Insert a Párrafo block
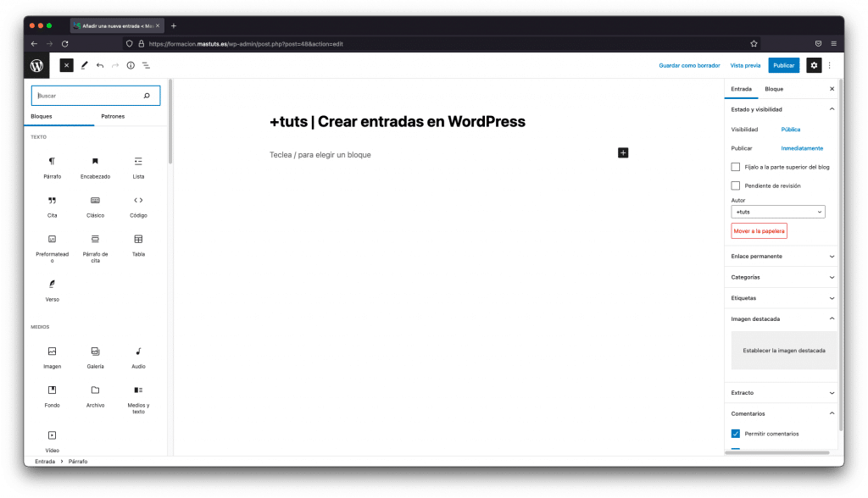The height and width of the screenshot is (498, 868). point(52,166)
